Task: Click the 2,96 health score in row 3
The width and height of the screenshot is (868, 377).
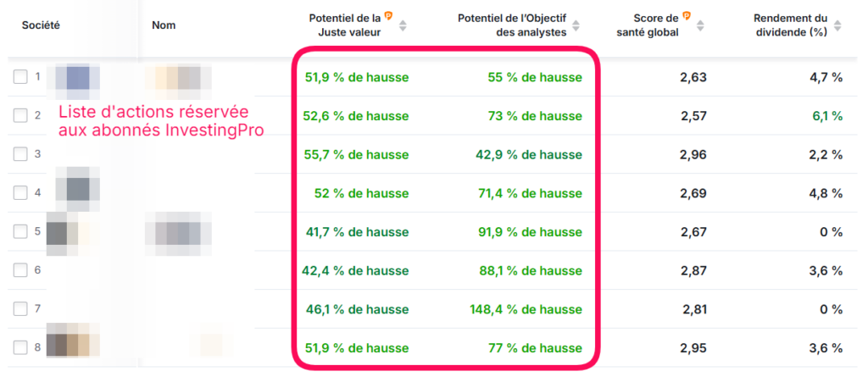Action: tap(693, 154)
